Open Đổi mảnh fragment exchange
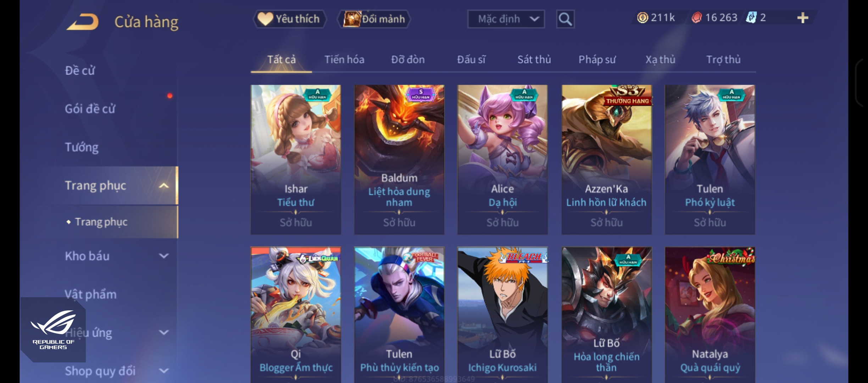868x383 pixels. coord(374,19)
